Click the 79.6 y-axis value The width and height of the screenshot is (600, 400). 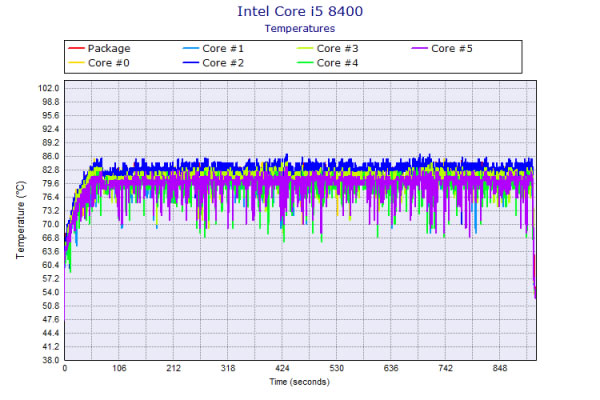[51, 183]
